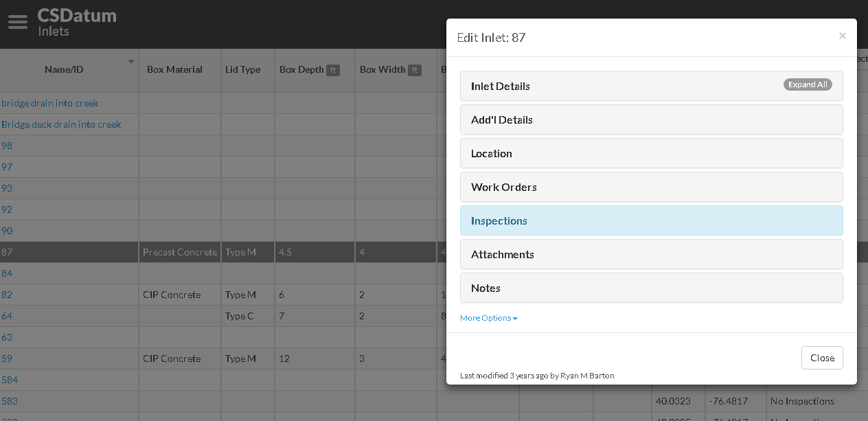Expand the Attachments section

[651, 254]
